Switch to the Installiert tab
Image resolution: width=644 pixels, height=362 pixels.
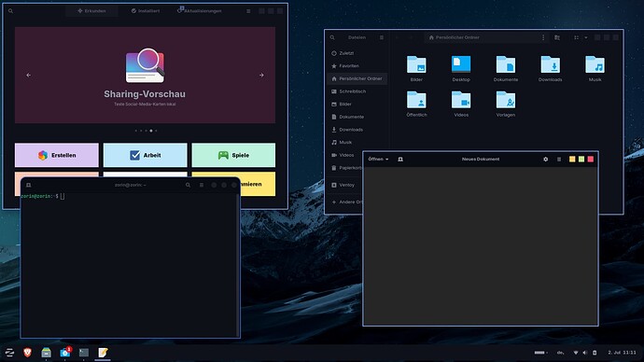146,11
